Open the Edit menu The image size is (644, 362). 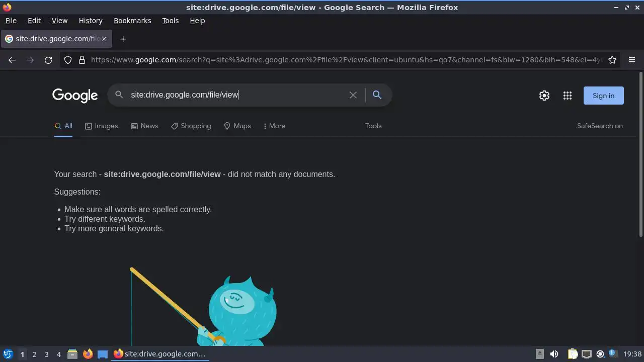[x=34, y=21]
